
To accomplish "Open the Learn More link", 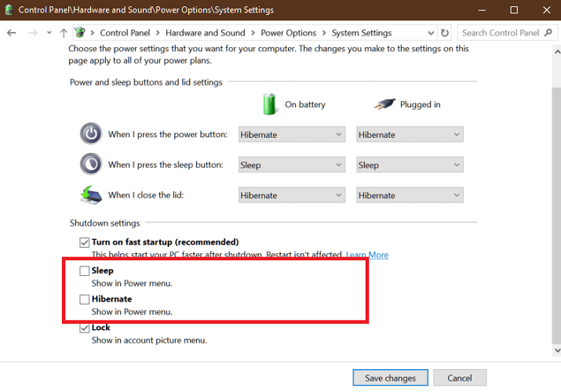I will click(x=367, y=255).
